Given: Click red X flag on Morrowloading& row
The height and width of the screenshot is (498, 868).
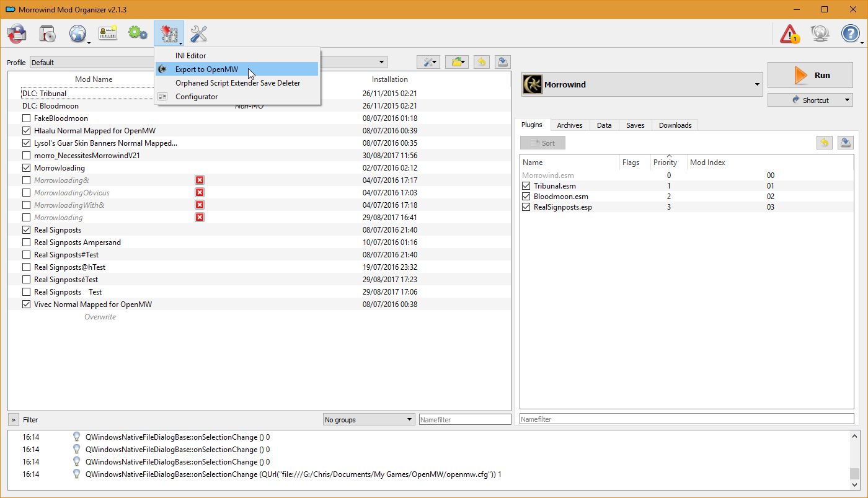Looking at the screenshot, I should pyautogui.click(x=200, y=180).
